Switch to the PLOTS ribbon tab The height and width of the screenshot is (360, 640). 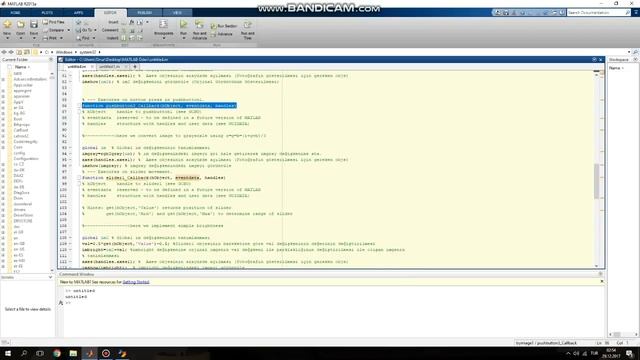pos(47,13)
